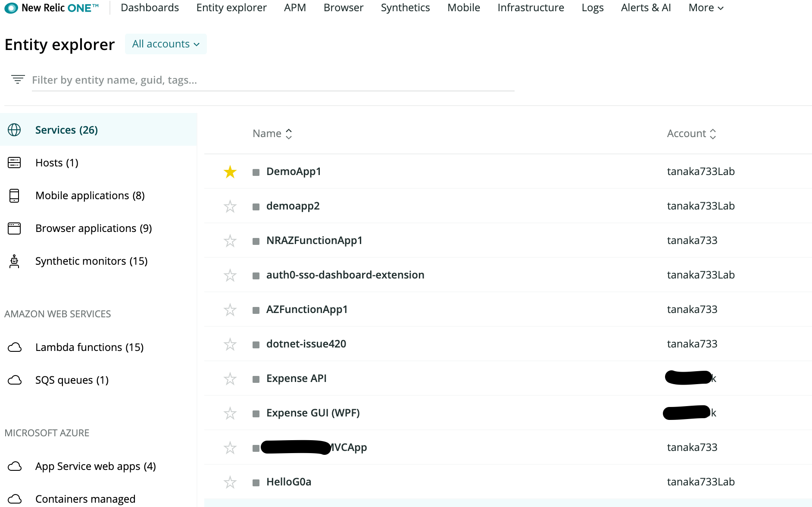Open Mobile in top navigation
This screenshot has width=812, height=507.
click(x=464, y=8)
